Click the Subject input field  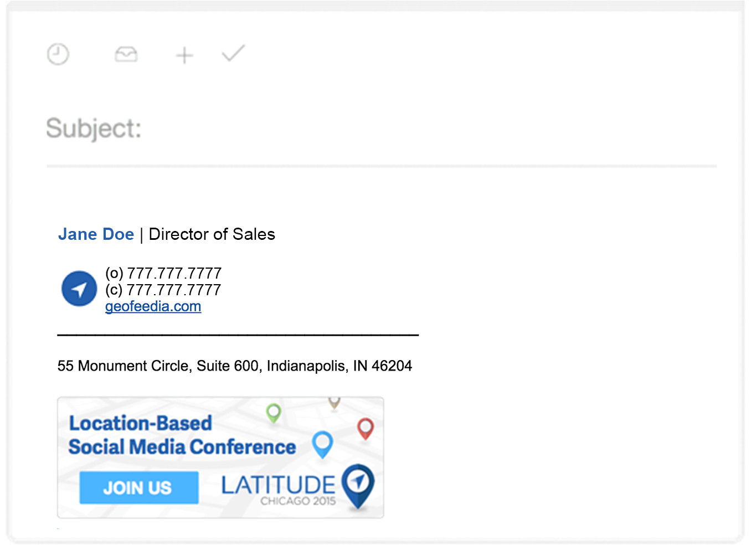[x=382, y=129]
